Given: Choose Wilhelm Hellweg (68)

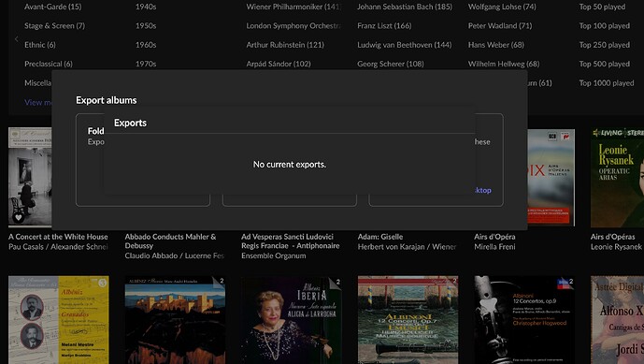Looking at the screenshot, I should click(x=504, y=64).
